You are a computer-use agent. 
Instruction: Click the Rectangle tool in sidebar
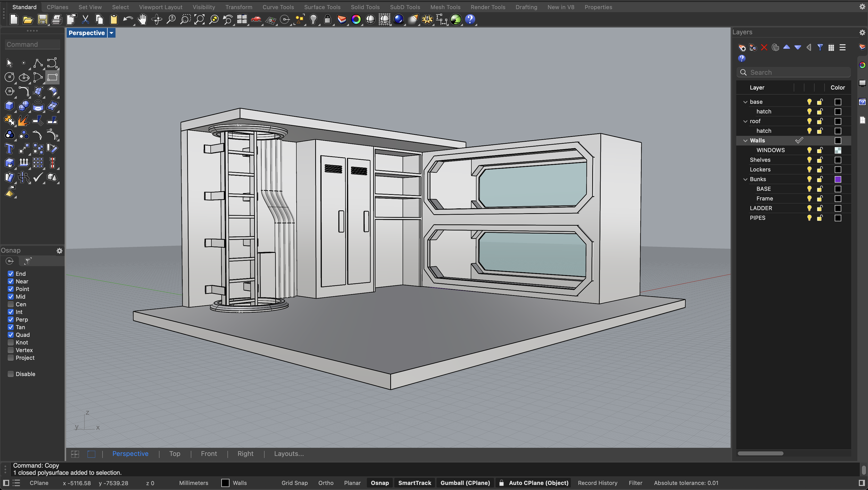[52, 77]
